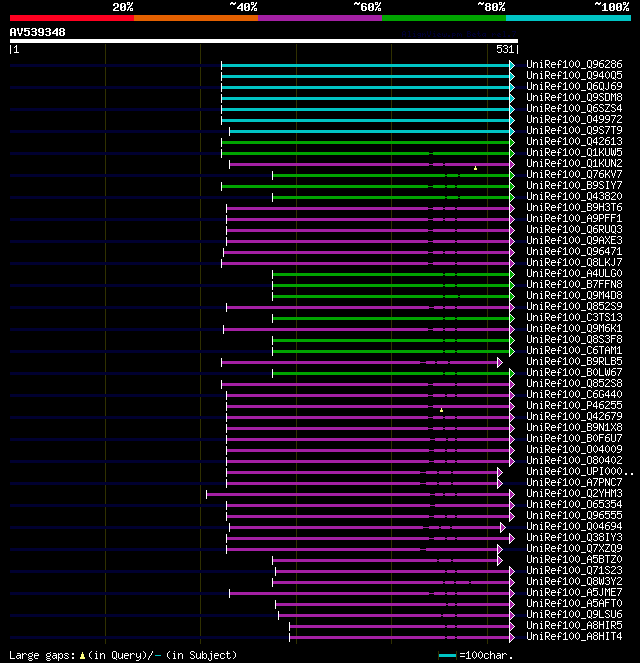
Task: Select the UniRef100_Q42679 label
Action: point(574,416)
